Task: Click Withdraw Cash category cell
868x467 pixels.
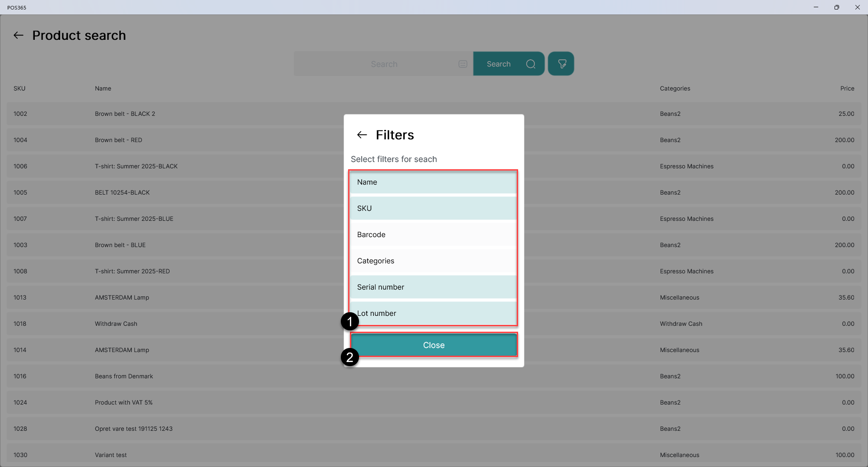Action: click(681, 324)
